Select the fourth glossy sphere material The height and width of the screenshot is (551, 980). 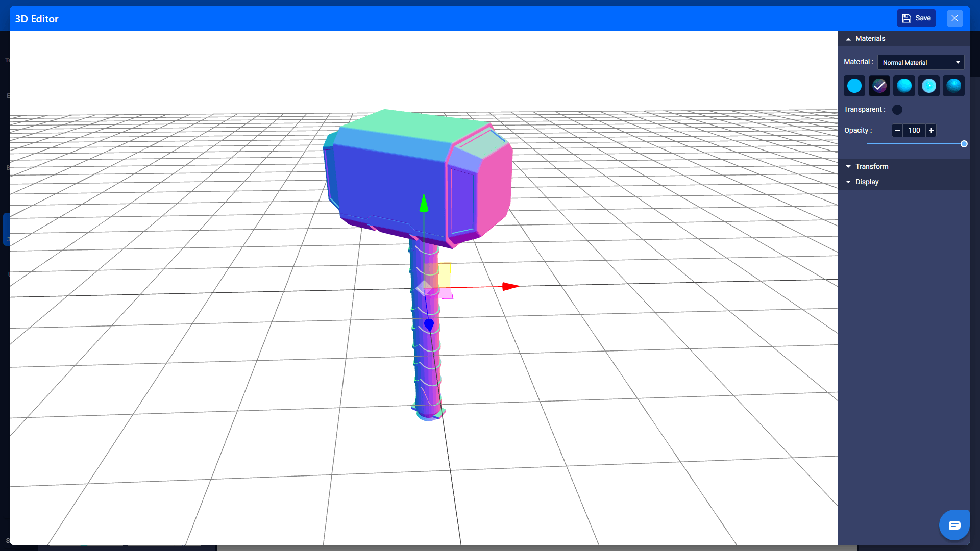click(x=929, y=86)
